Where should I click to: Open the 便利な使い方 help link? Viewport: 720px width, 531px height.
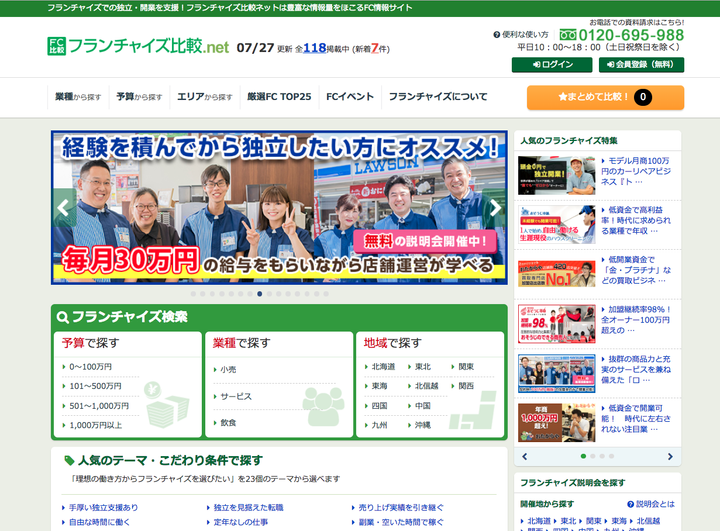[x=521, y=34]
